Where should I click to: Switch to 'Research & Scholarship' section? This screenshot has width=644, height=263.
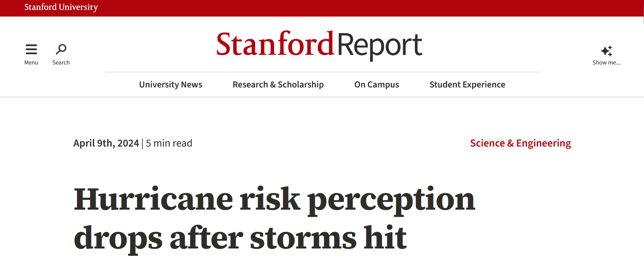coord(278,84)
